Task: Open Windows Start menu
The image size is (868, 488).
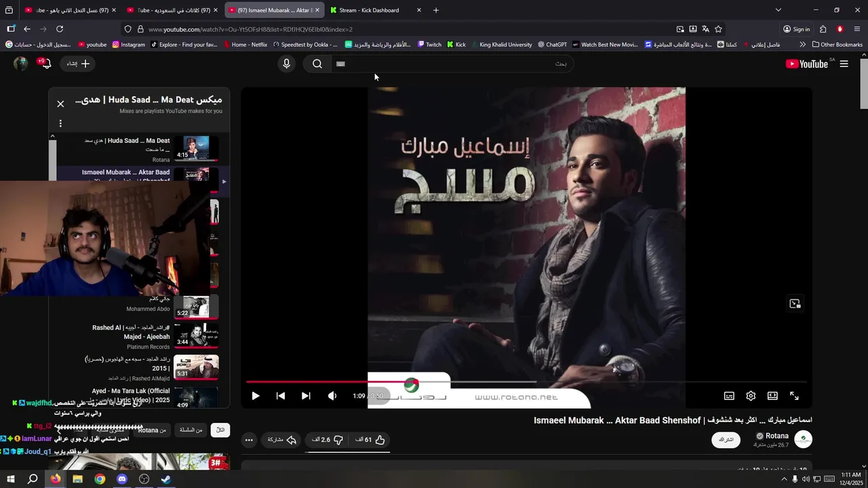Action: tap(10, 479)
